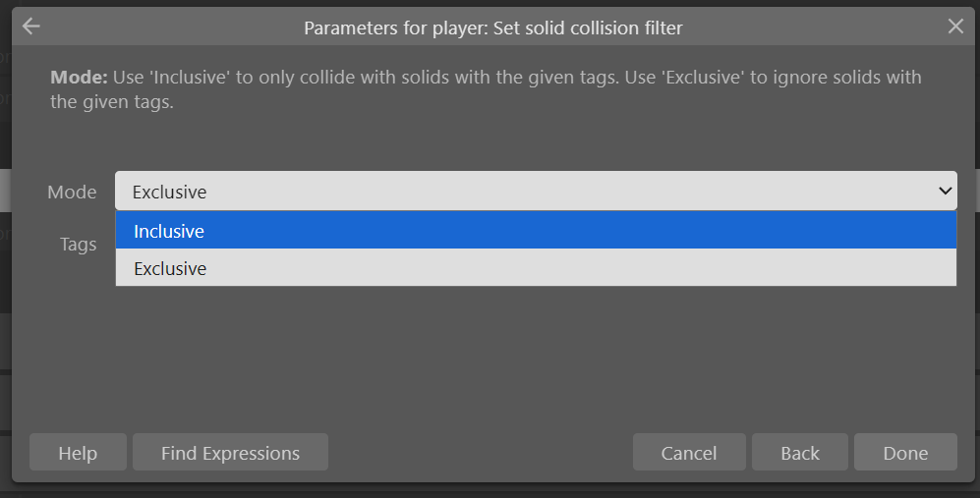980x498 pixels.
Task: Confirm parameters with Done button
Action: [x=905, y=453]
